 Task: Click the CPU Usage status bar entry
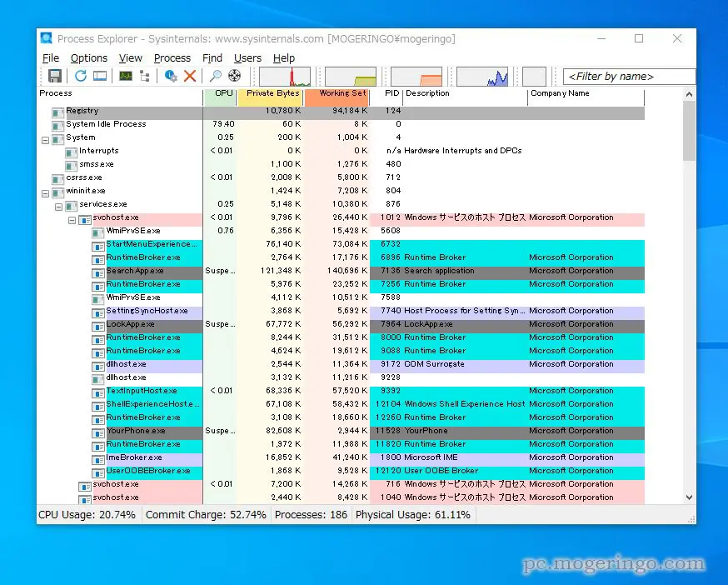(x=87, y=515)
